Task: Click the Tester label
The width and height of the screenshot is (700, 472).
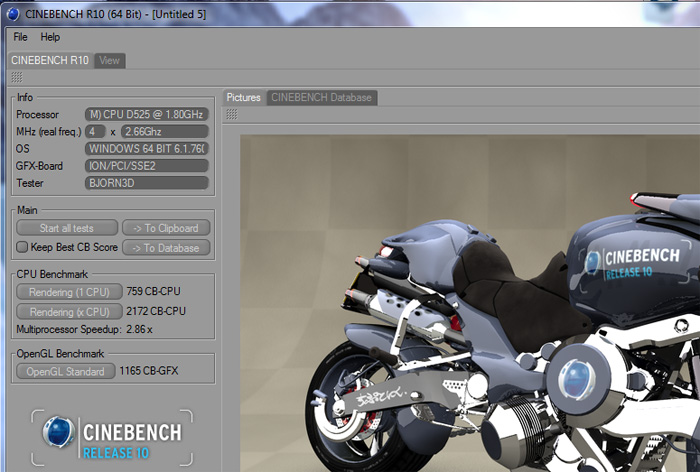Action: [30, 183]
